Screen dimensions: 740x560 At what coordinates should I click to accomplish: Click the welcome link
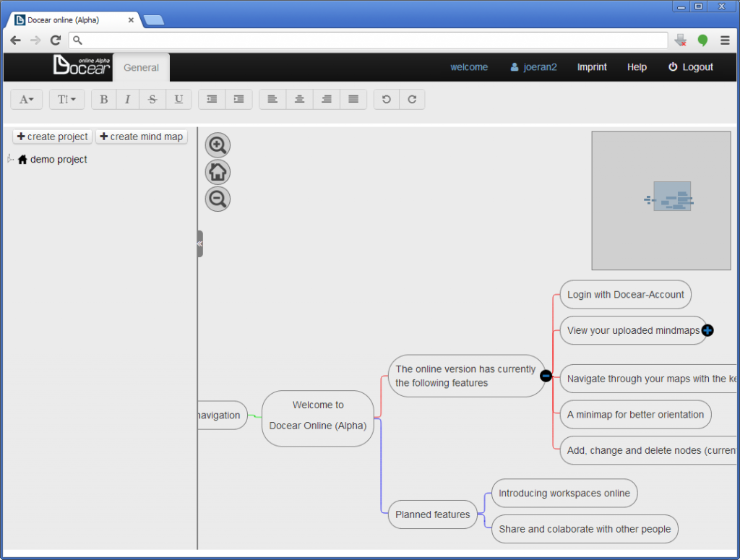click(x=469, y=67)
